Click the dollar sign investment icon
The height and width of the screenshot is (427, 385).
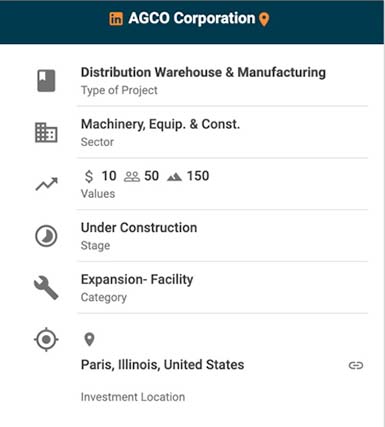89,176
